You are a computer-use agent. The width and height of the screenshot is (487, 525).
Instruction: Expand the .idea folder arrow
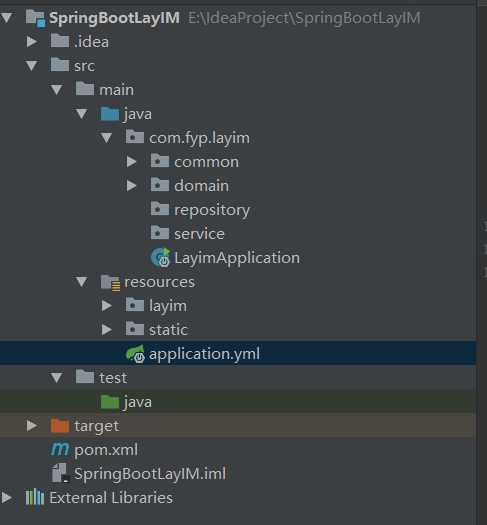click(32, 42)
